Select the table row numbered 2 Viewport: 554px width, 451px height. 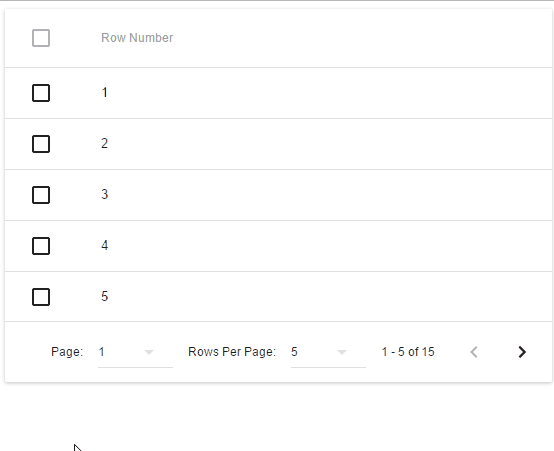[x=278, y=144]
